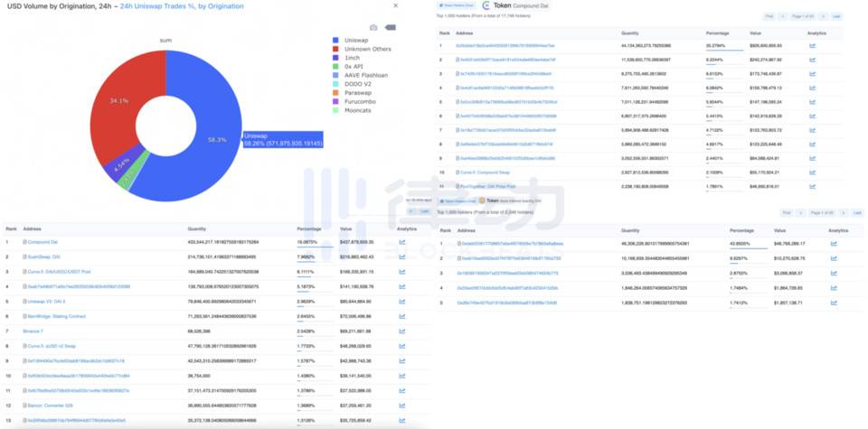Open Curve.fi: DAI/USDC/USDT Pool address link
The image size is (868, 429).
[61, 270]
